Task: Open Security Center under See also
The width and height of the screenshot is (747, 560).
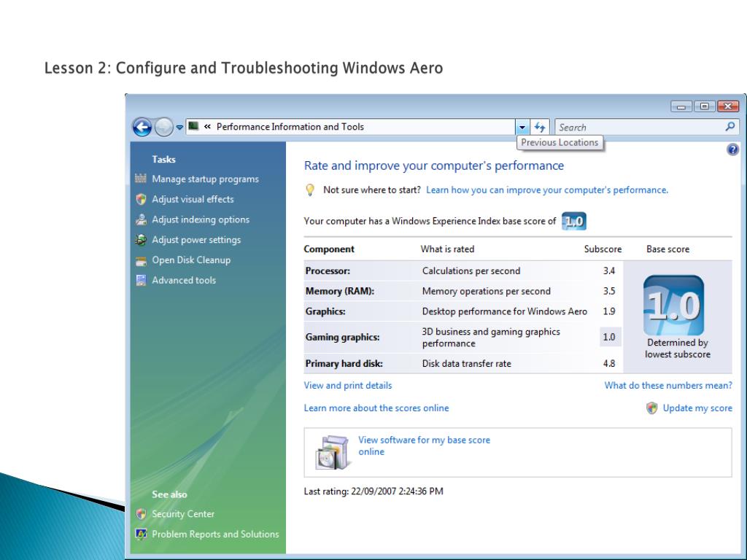Action: click(183, 514)
